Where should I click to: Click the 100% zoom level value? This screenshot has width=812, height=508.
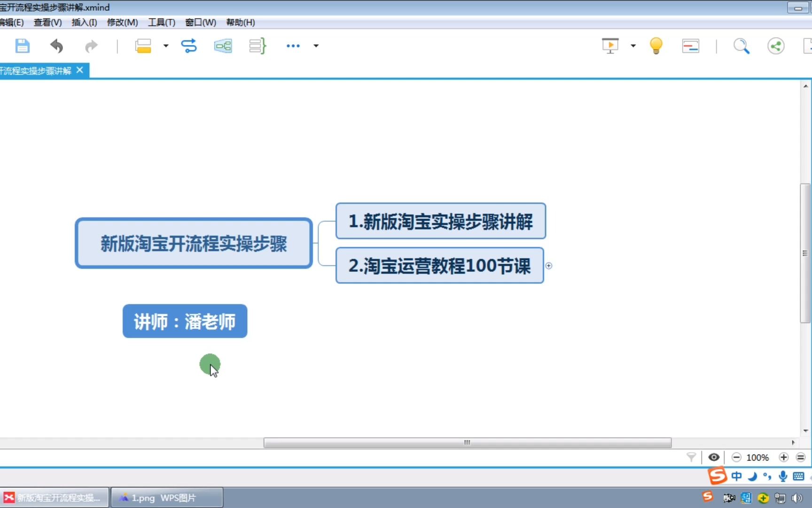[757, 458]
